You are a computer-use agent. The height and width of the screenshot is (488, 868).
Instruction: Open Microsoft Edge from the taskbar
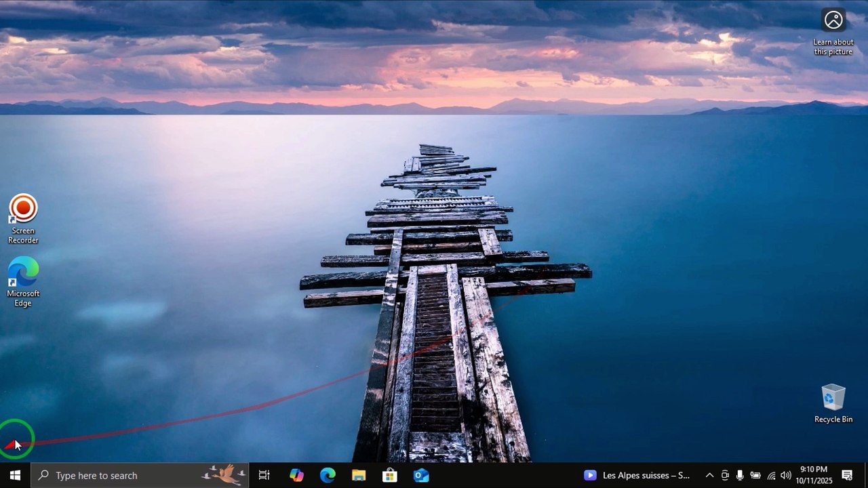coord(328,475)
